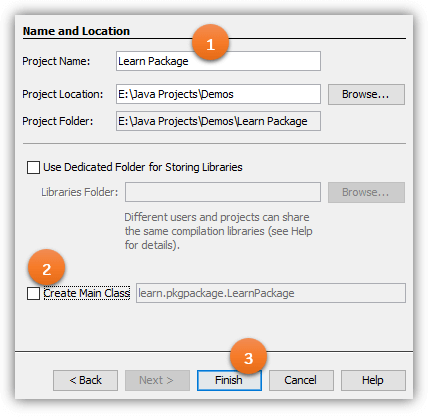430x420 pixels.
Task: Tick the Create Main Class checkbox
Action: point(33,293)
